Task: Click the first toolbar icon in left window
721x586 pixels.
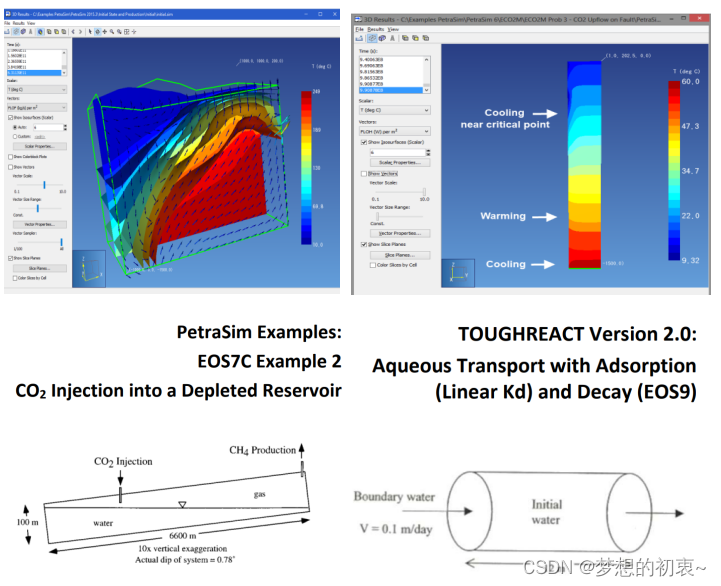Action: coord(7,32)
